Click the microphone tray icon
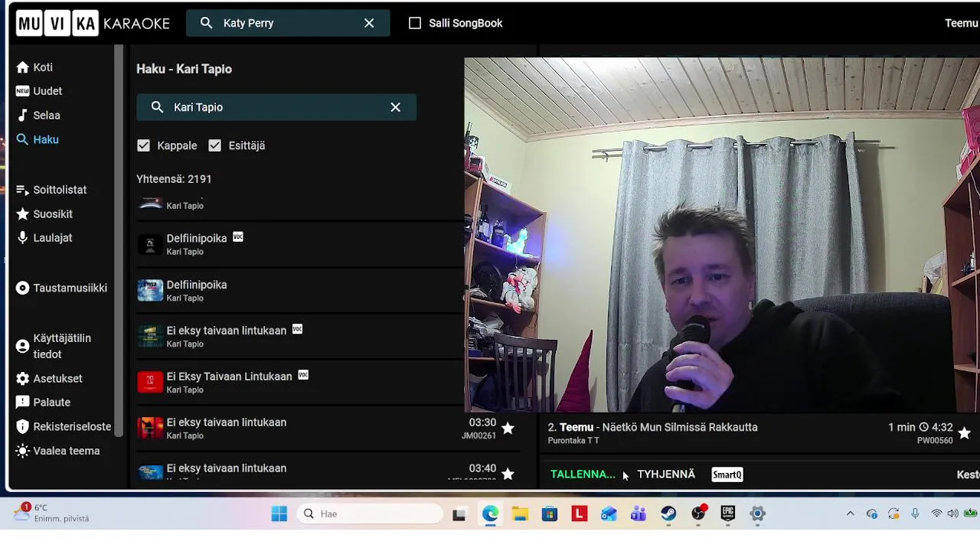This screenshot has width=980, height=551. pyautogui.click(x=915, y=514)
